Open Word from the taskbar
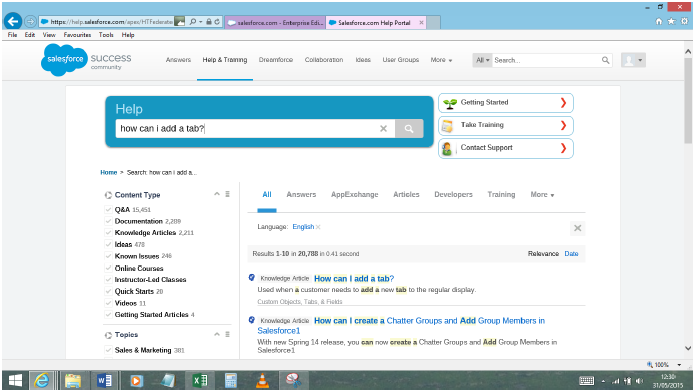The height and width of the screenshot is (392, 694). click(104, 380)
